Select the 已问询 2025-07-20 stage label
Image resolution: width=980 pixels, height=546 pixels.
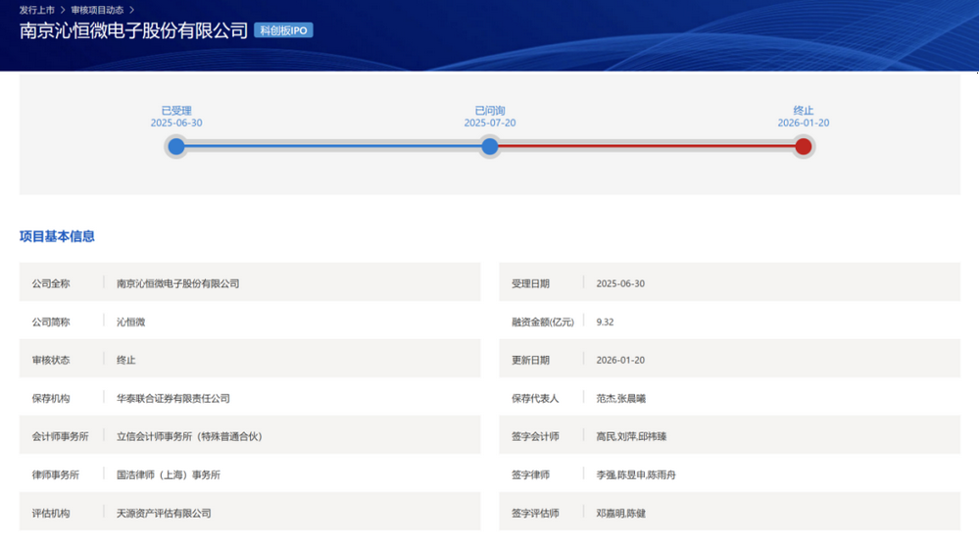click(490, 117)
